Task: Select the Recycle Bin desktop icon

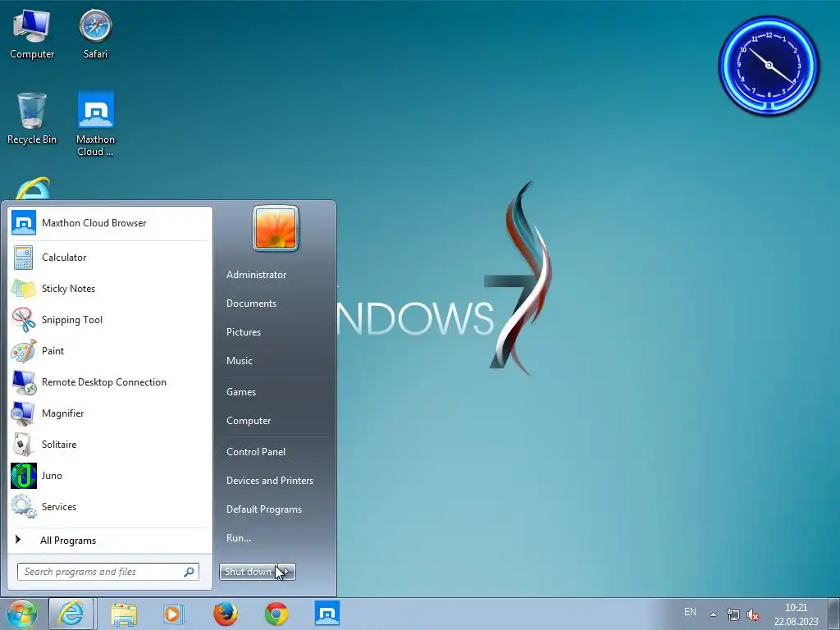Action: (32, 118)
